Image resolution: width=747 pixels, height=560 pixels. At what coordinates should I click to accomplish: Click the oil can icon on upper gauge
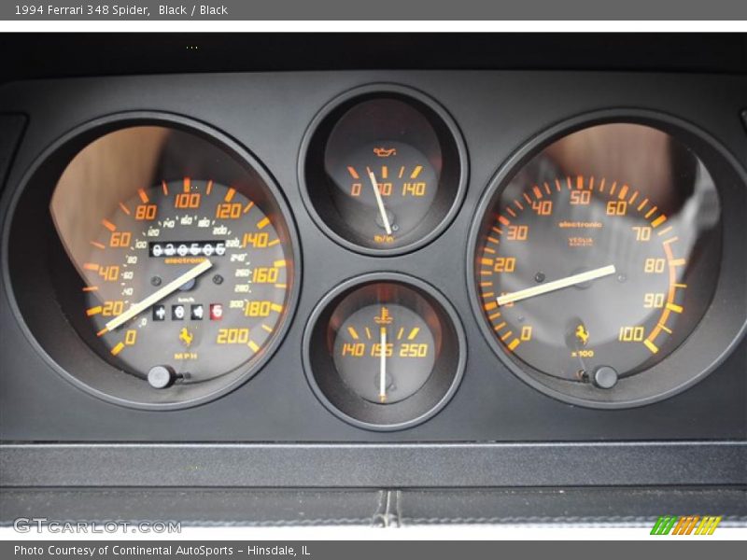pyautogui.click(x=384, y=151)
